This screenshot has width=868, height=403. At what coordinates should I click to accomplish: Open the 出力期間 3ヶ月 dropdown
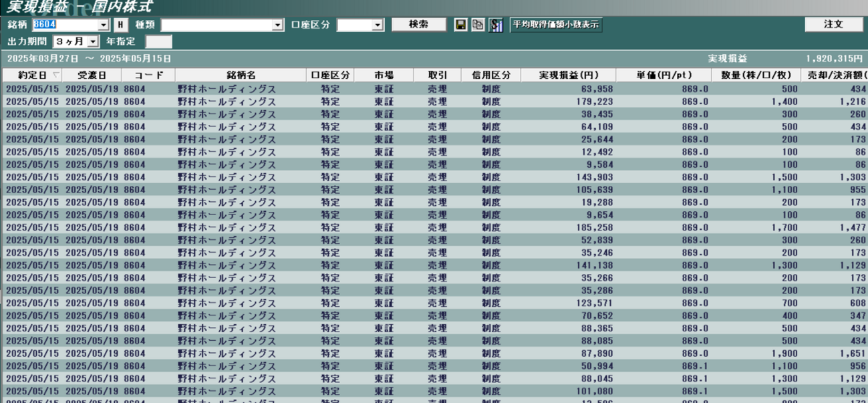(92, 41)
